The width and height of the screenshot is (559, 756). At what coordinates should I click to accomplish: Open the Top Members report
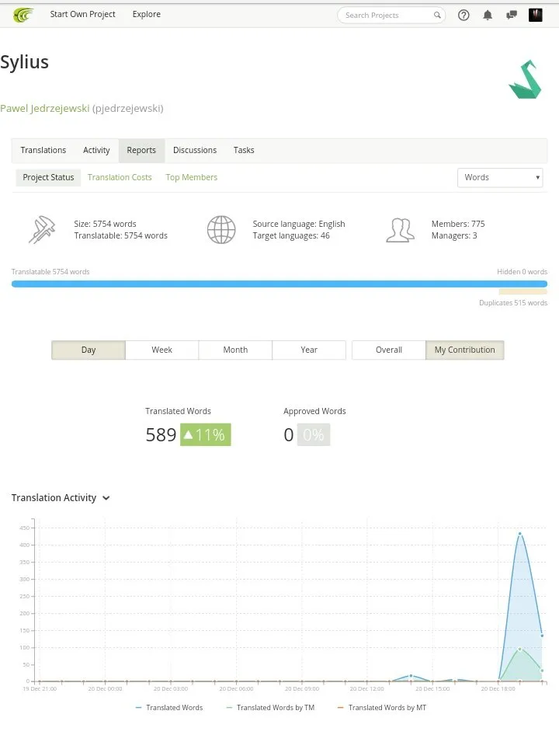[x=192, y=177]
